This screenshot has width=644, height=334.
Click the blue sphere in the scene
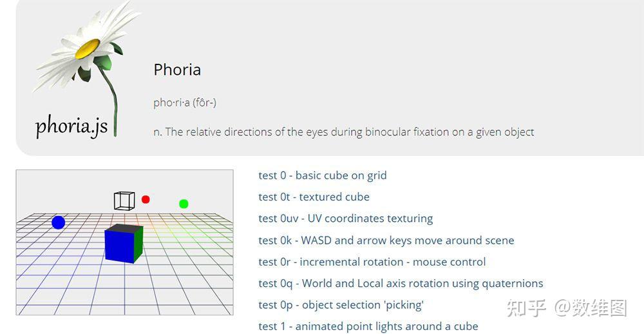click(58, 222)
